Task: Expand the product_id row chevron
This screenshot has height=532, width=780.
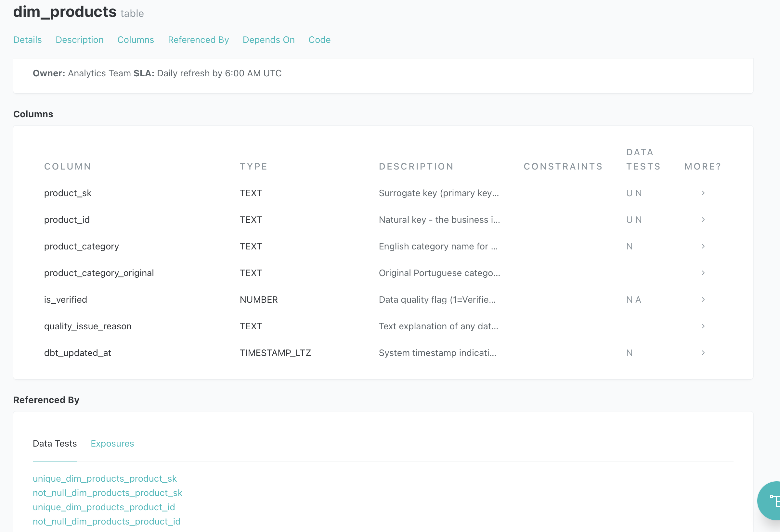Action: (x=703, y=219)
